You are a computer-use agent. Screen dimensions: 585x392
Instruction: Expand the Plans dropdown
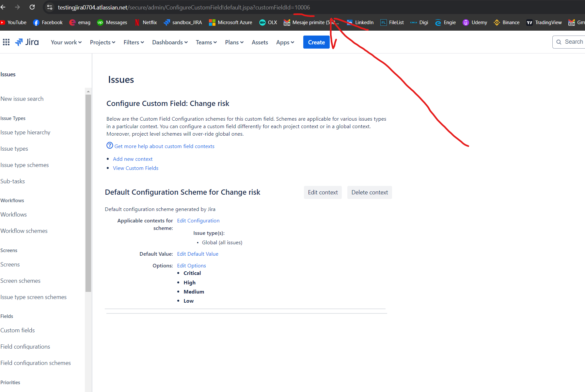(234, 42)
